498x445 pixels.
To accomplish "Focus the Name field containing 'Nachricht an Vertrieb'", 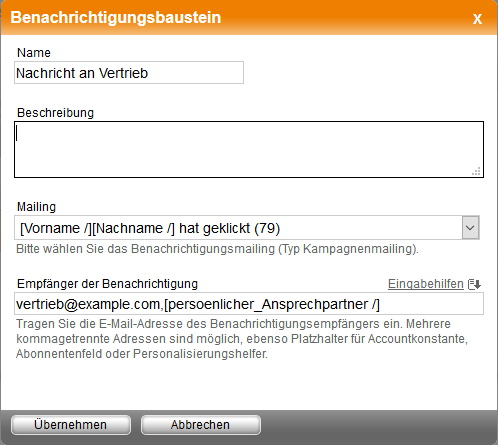I will tap(129, 73).
